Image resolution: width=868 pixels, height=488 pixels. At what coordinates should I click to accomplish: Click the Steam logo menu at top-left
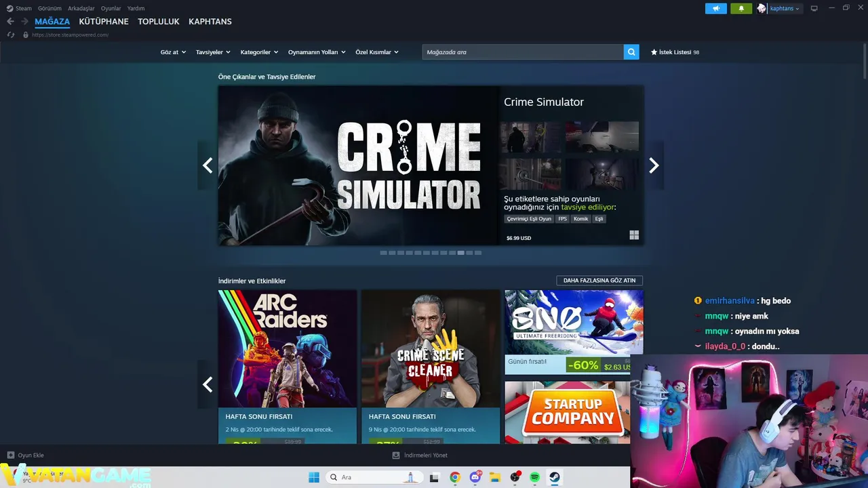click(x=19, y=8)
